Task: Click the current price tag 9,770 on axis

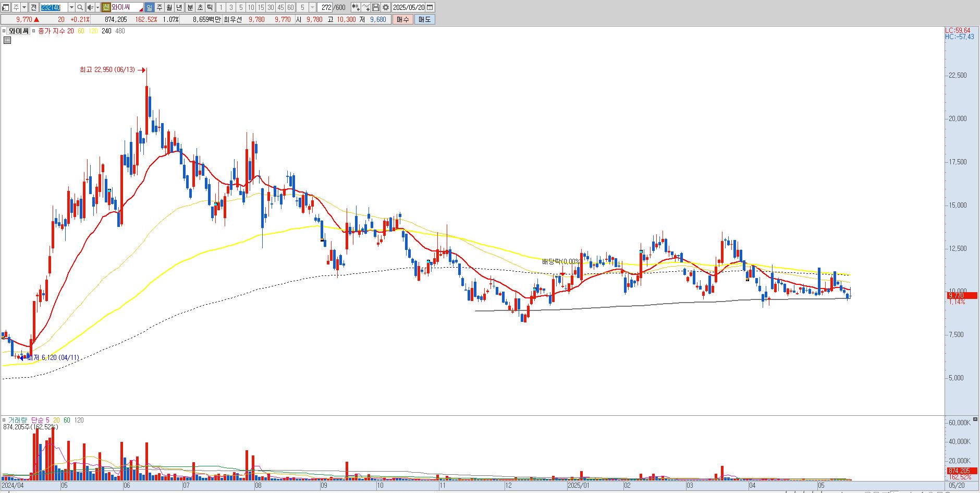Action: point(962,295)
